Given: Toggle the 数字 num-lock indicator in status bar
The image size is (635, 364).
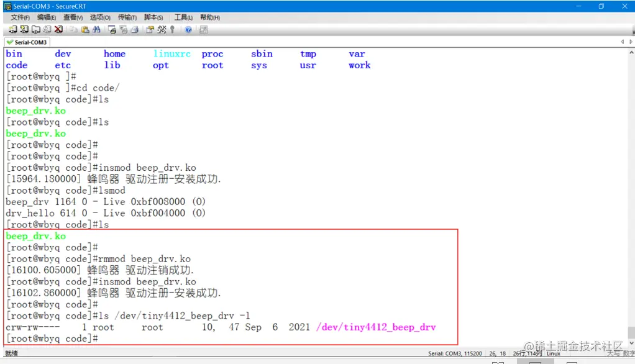Looking at the screenshot, I should click(x=628, y=353).
